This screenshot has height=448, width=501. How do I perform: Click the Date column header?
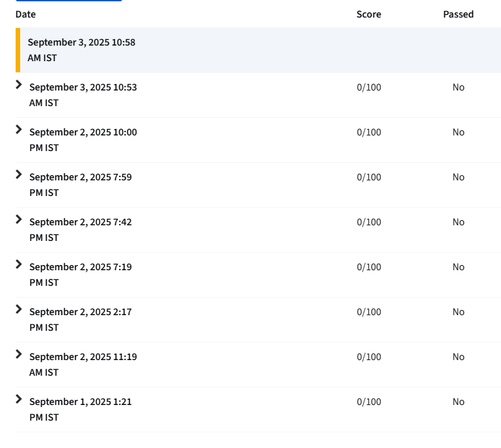click(x=25, y=14)
